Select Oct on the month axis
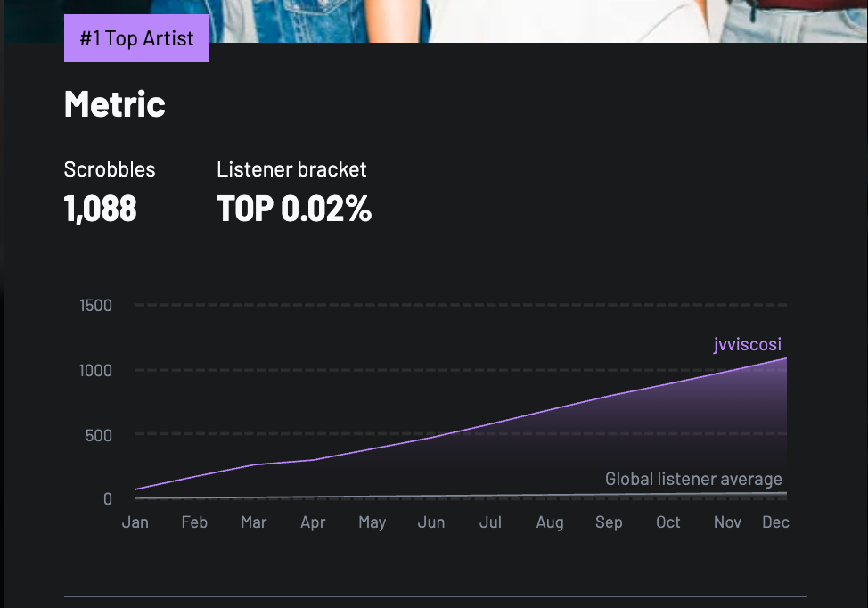 pyautogui.click(x=667, y=522)
